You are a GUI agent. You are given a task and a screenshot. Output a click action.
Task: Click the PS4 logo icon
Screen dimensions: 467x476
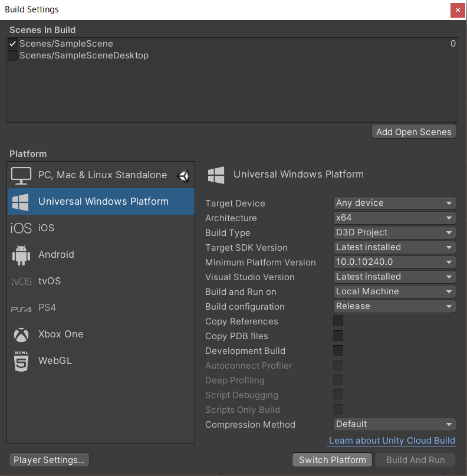tap(21, 309)
